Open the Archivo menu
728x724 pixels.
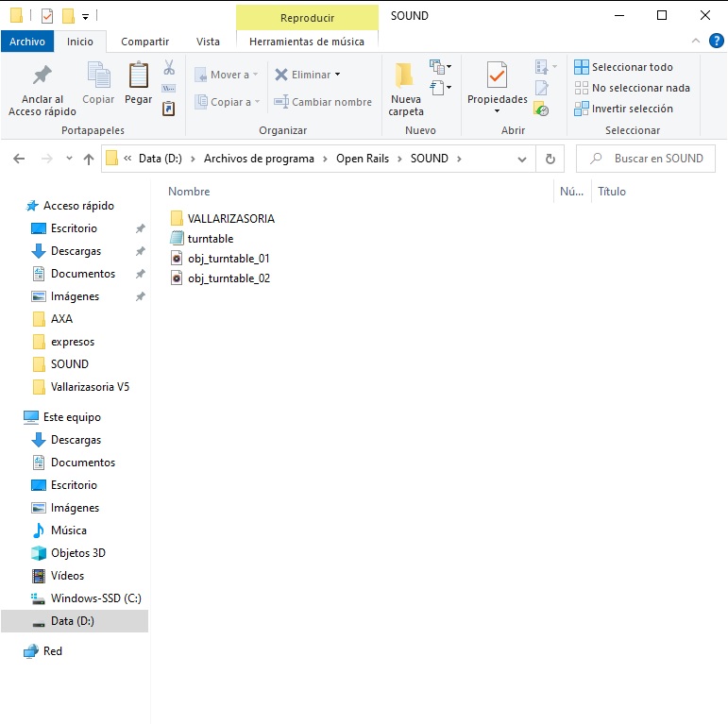[x=27, y=42]
